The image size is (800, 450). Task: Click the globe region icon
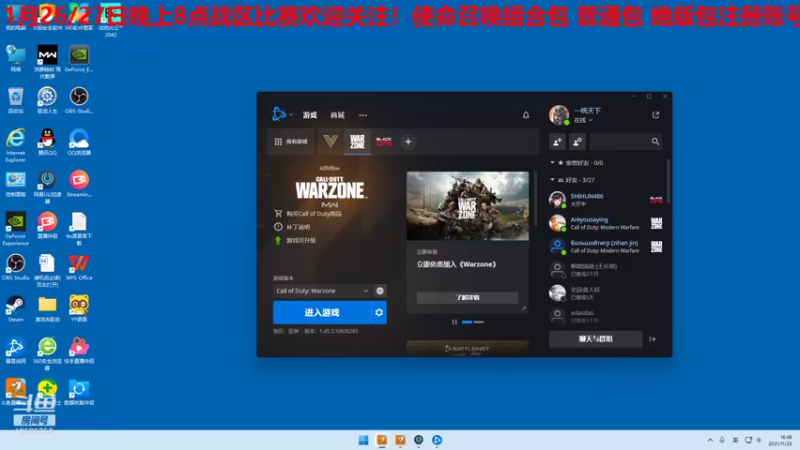click(380, 291)
